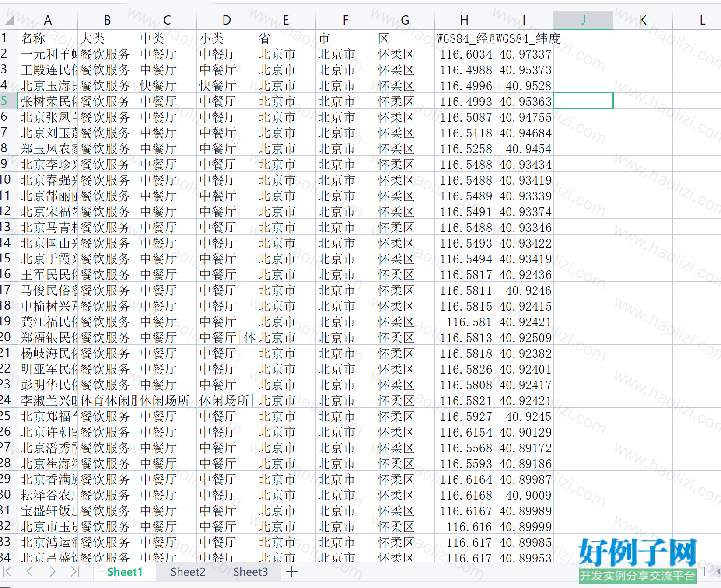Screen dimensions: 721x588
Task: Select column I header
Action: click(x=524, y=20)
